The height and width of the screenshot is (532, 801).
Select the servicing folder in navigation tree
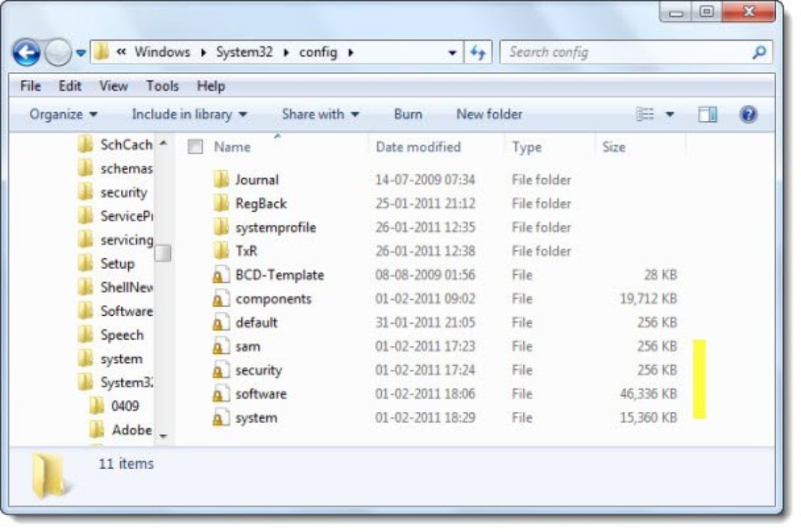pyautogui.click(x=115, y=240)
